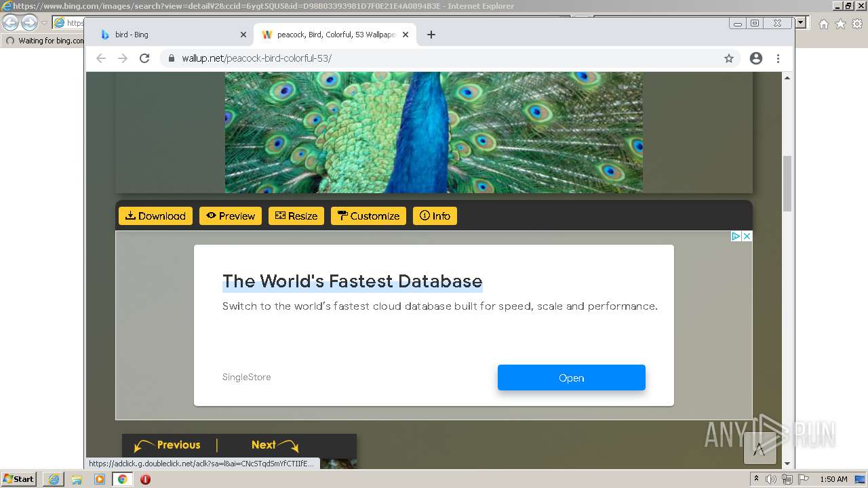Viewport: 868px width, 488px height.
Task: Open the volume speaker tray icon
Action: tap(772, 479)
